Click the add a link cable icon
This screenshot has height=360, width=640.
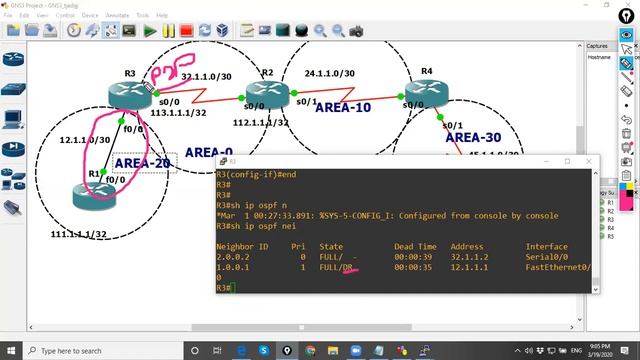[111, 31]
